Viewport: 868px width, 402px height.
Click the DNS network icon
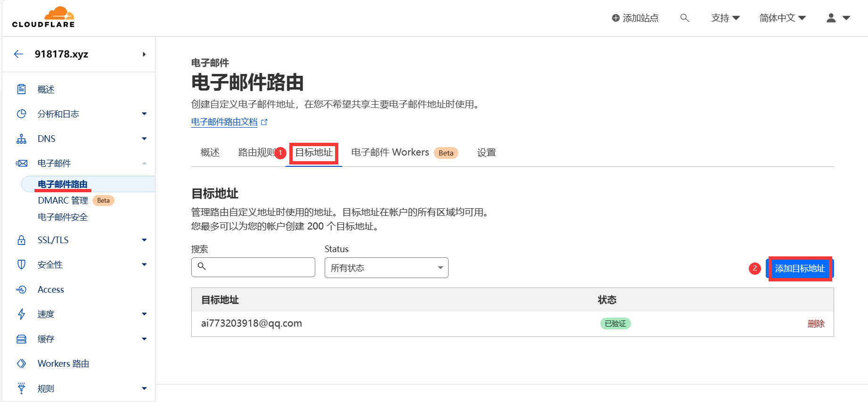[22, 139]
